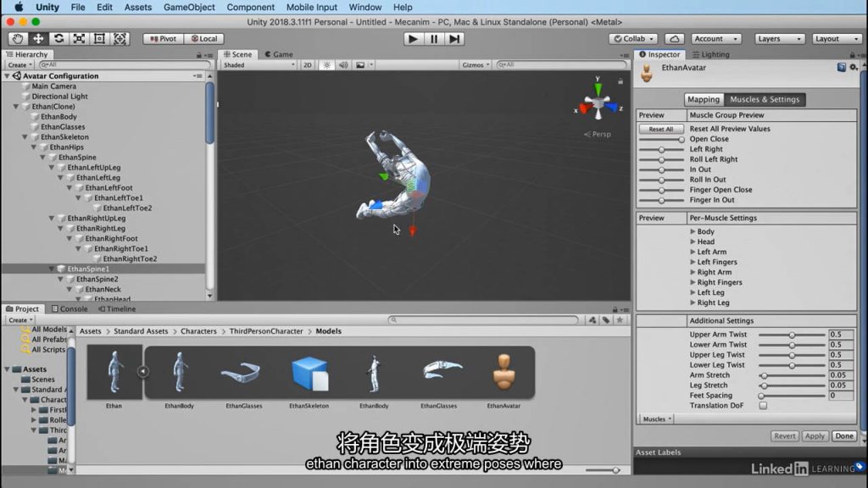Adjust the Feet Spacing slider

click(792, 396)
